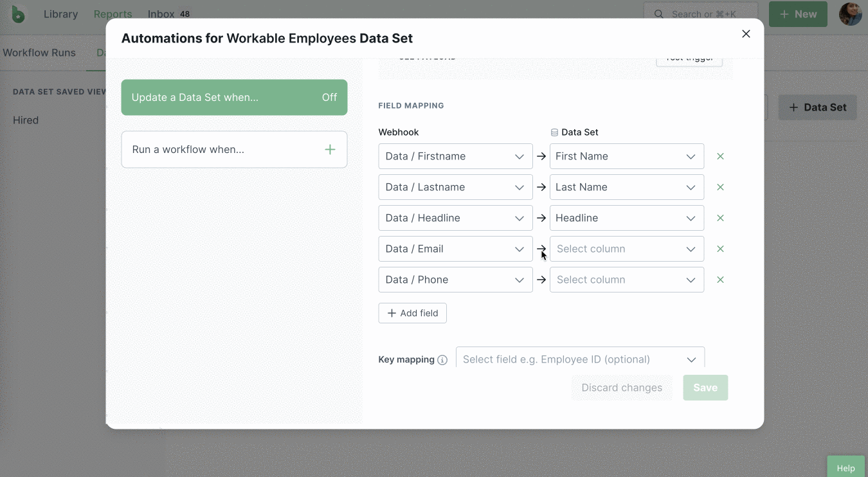Select column for the Email mapping

(x=627, y=249)
